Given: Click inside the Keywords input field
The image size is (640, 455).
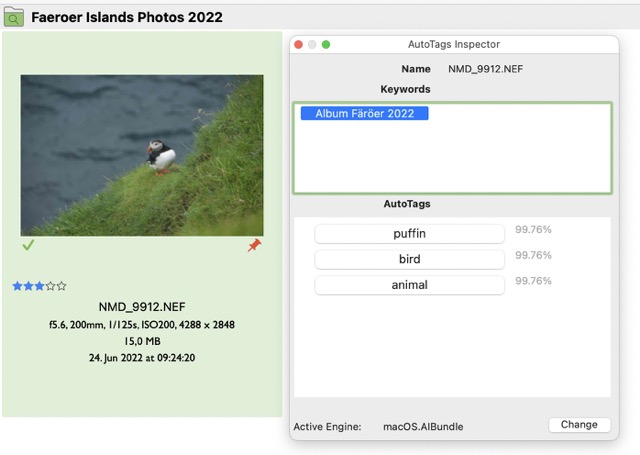Looking at the screenshot, I should pyautogui.click(x=452, y=148).
